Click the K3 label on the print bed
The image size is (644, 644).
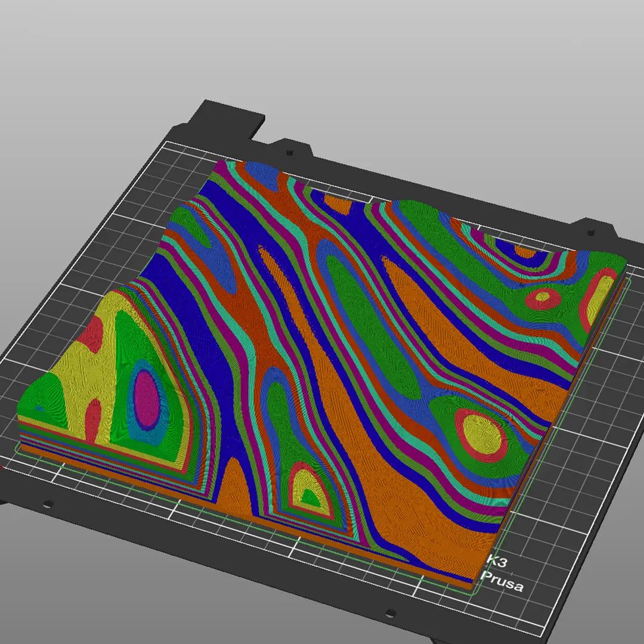(x=497, y=560)
